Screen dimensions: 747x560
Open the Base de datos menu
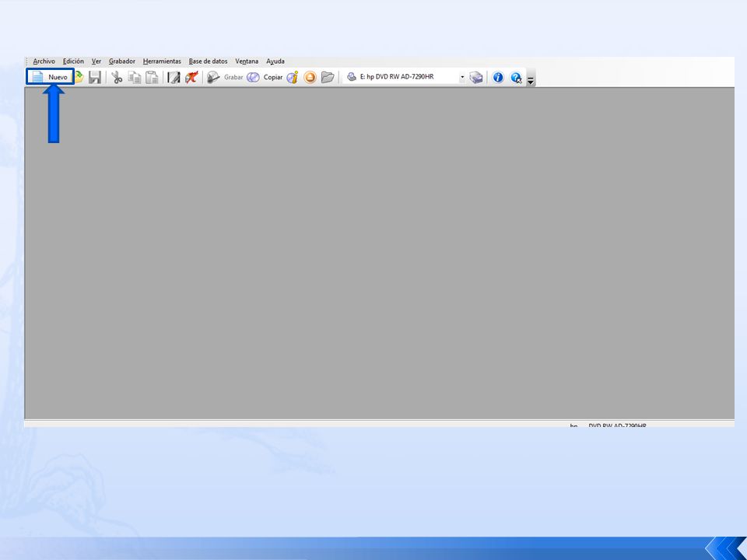click(x=209, y=61)
